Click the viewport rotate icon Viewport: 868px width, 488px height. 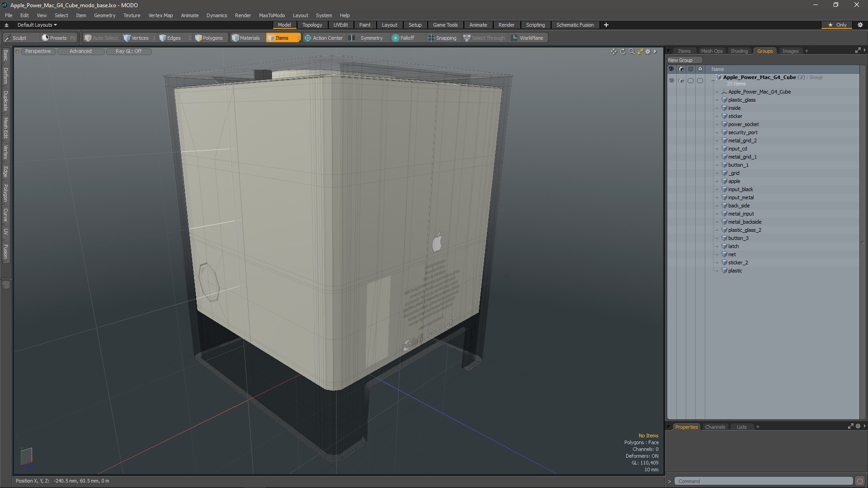point(623,52)
